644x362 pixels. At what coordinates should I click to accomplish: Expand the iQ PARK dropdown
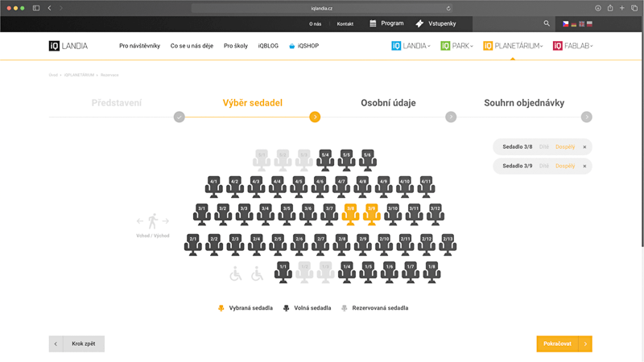click(x=457, y=46)
